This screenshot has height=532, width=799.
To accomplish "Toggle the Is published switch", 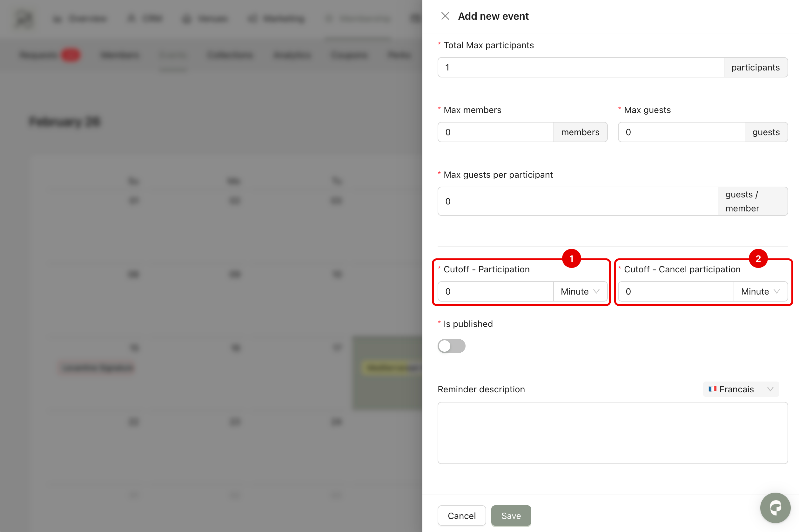I will tap(452, 346).
